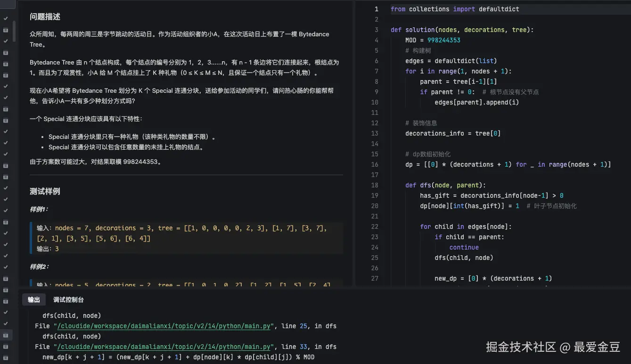Select the highlighted problem icon in the sidebar
Screen dimensions: 631x364
6,335
